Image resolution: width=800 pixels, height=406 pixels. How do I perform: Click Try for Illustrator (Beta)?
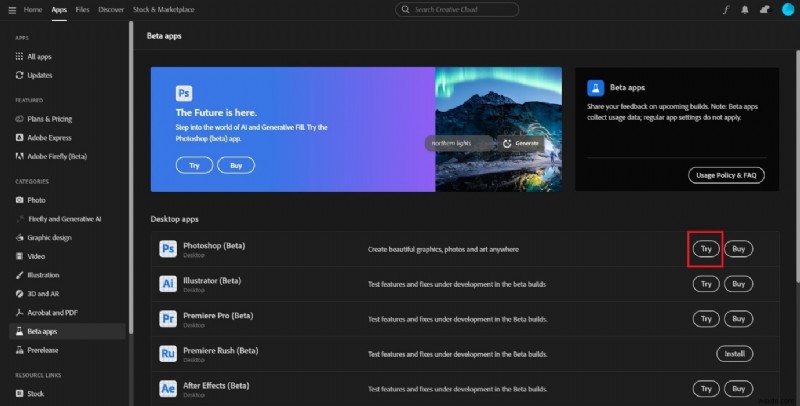[706, 284]
